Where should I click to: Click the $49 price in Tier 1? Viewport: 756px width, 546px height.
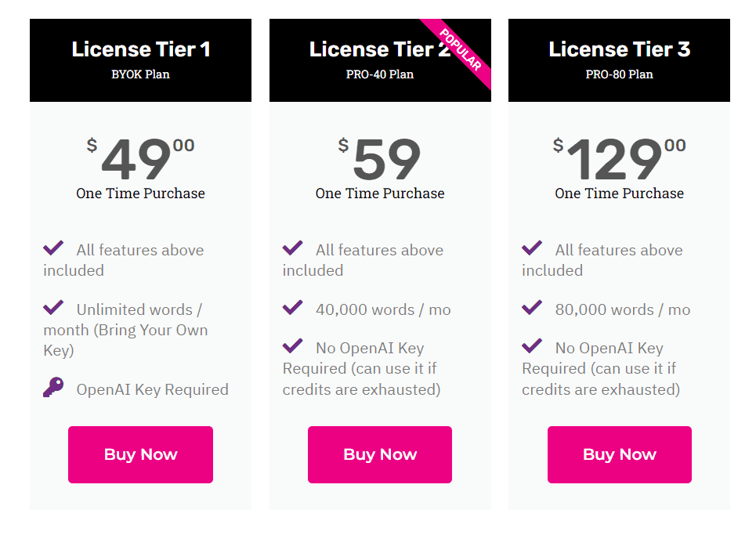tap(137, 159)
